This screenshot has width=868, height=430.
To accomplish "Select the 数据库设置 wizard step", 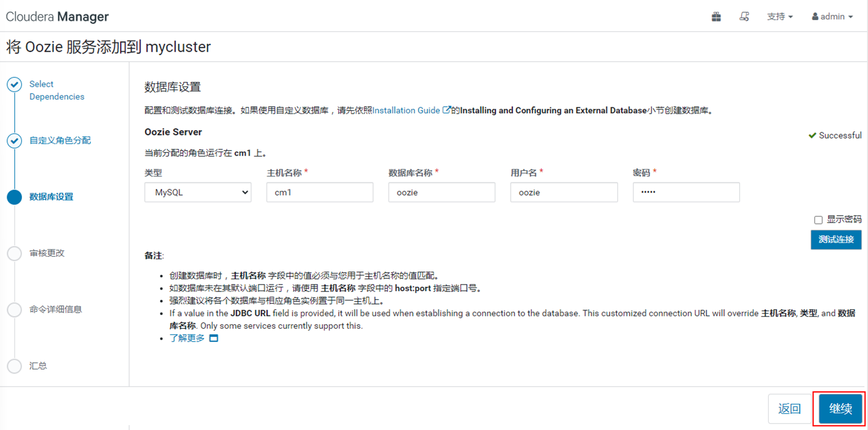I will (x=51, y=197).
